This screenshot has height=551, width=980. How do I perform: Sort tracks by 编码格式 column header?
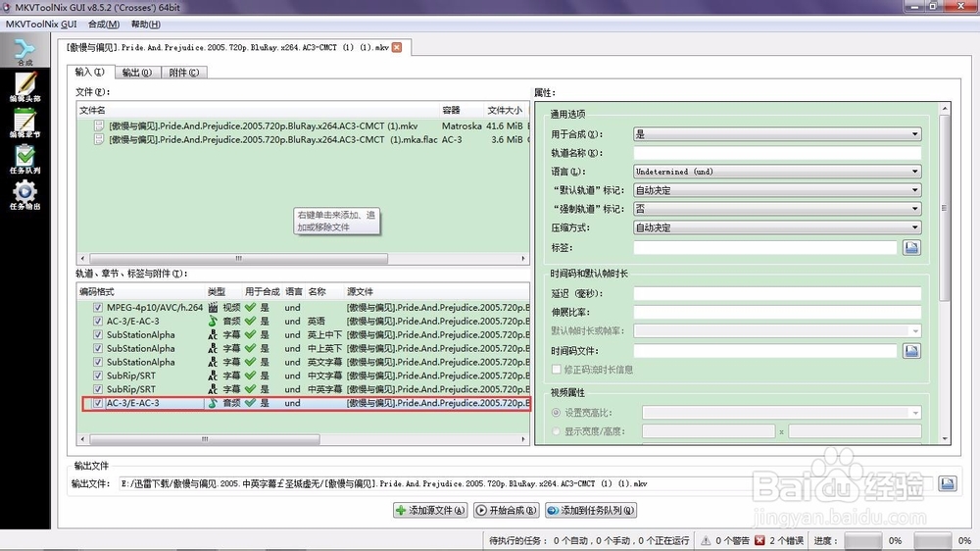click(141, 291)
